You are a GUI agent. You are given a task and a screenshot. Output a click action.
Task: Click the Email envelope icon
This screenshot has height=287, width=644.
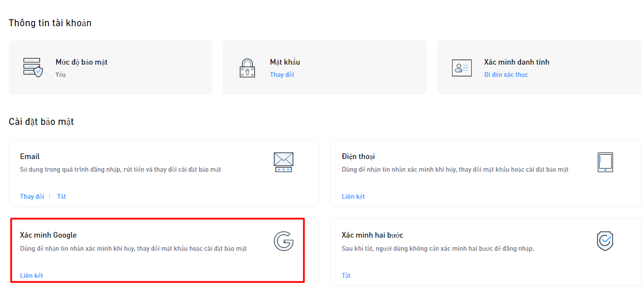point(284,162)
